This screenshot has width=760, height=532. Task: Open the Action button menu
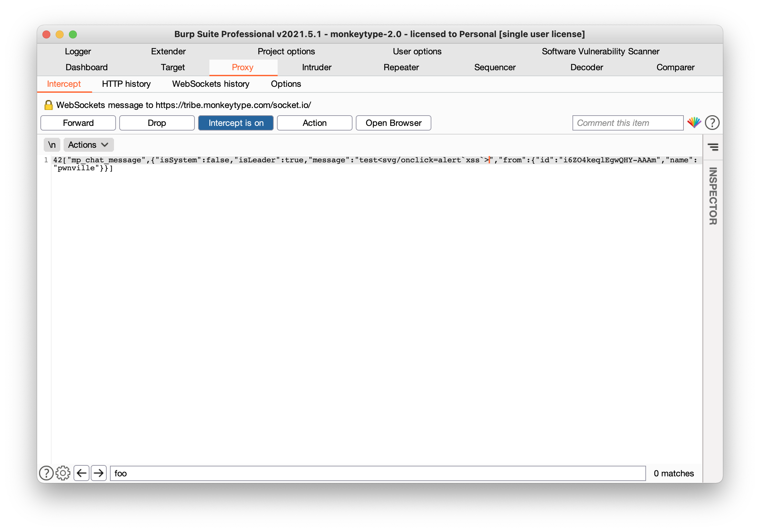coord(314,123)
